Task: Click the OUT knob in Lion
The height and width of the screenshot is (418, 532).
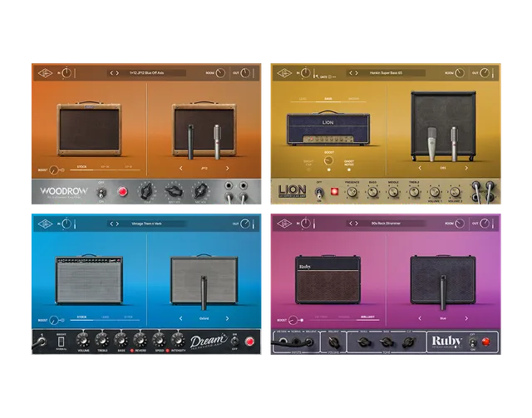Action: 485,73
